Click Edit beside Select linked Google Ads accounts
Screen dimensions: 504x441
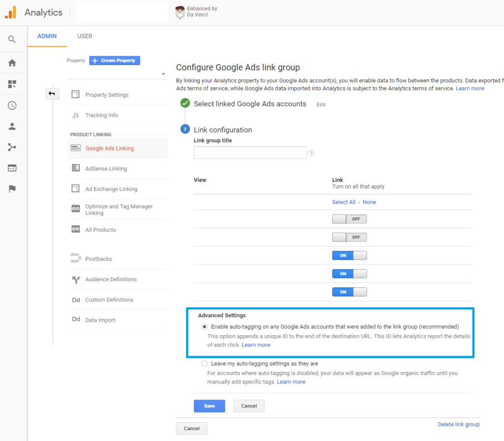click(321, 104)
